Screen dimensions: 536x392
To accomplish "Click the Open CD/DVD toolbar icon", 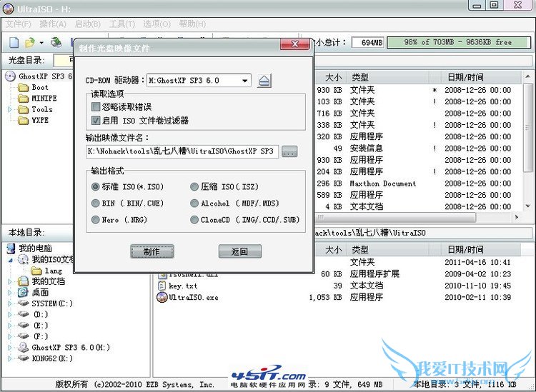I will pyautogui.click(x=56, y=42).
